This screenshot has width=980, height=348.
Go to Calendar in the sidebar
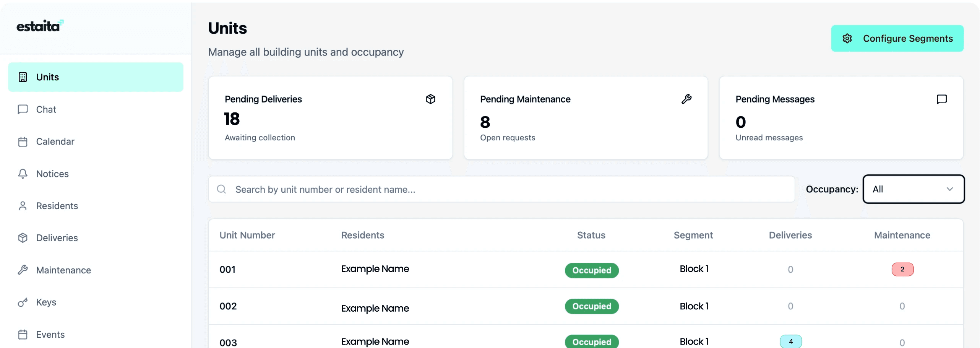point(55,142)
